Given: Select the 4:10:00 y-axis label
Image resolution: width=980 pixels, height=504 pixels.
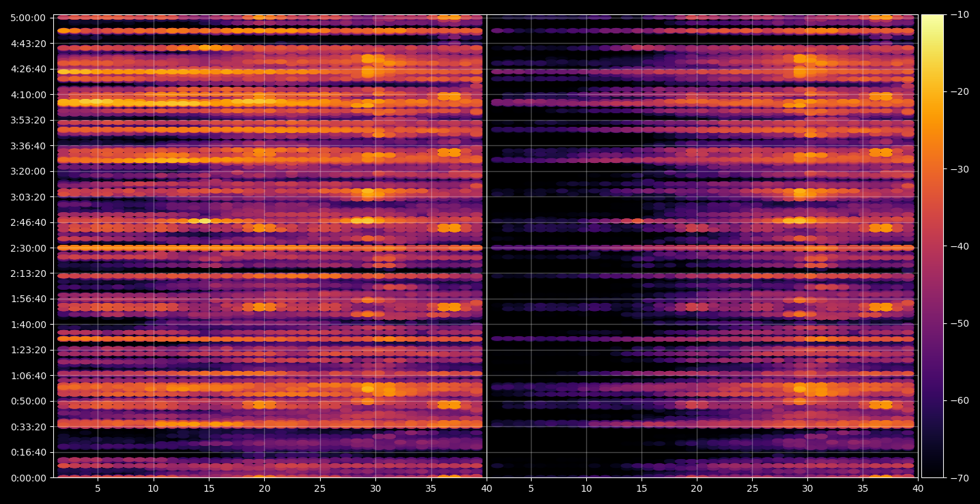Looking at the screenshot, I should (28, 95).
